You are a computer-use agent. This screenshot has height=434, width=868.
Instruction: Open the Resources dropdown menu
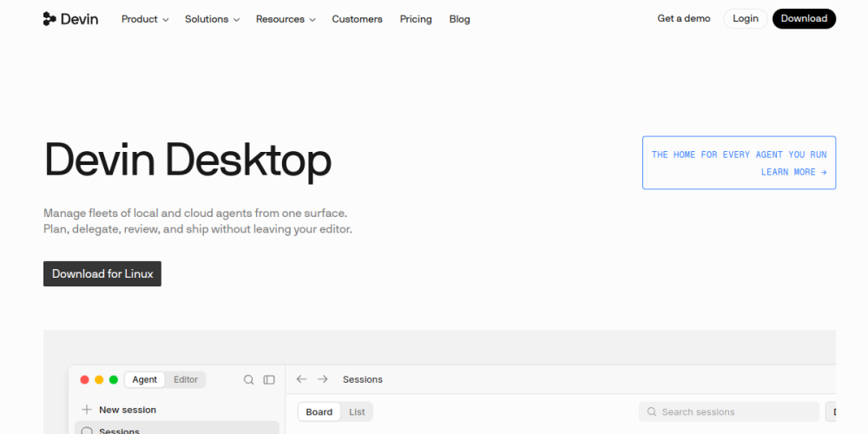286,19
